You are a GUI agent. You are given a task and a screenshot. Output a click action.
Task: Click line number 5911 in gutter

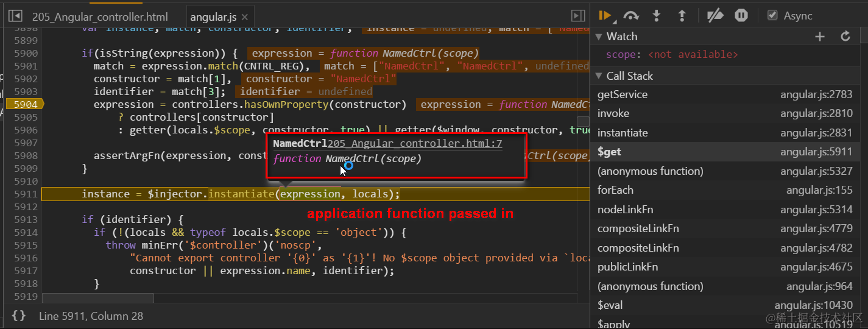[24, 194]
